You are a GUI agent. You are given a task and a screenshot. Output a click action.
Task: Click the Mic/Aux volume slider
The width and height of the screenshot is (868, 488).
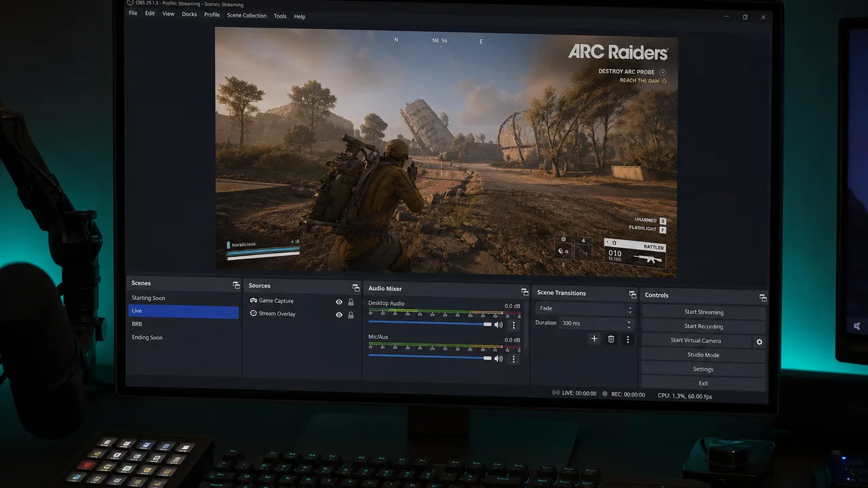coord(430,358)
